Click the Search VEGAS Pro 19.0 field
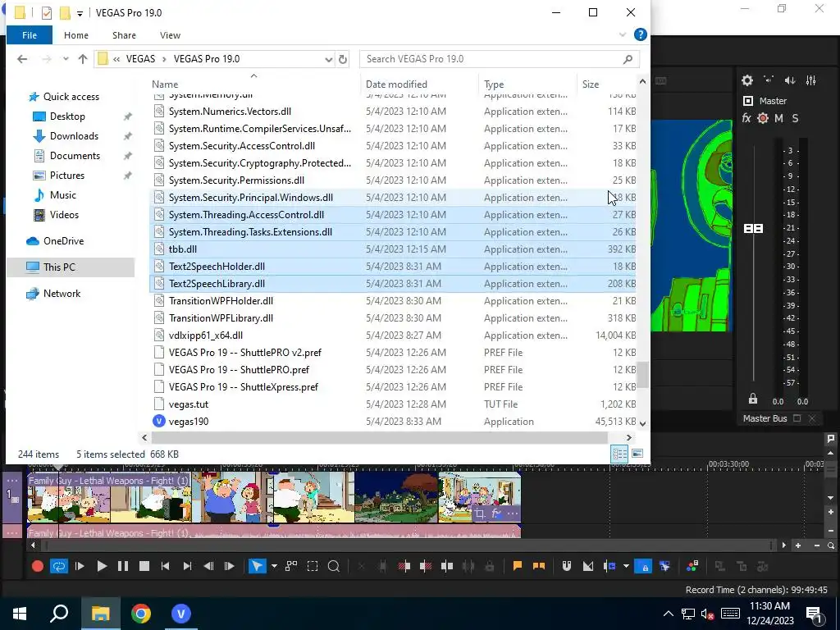Screen dimensions: 840x630 click(500, 59)
